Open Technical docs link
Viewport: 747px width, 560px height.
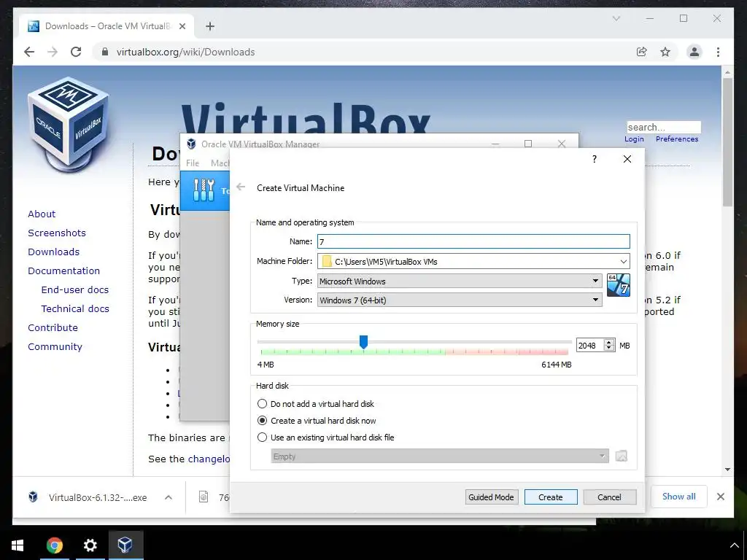[x=75, y=309]
